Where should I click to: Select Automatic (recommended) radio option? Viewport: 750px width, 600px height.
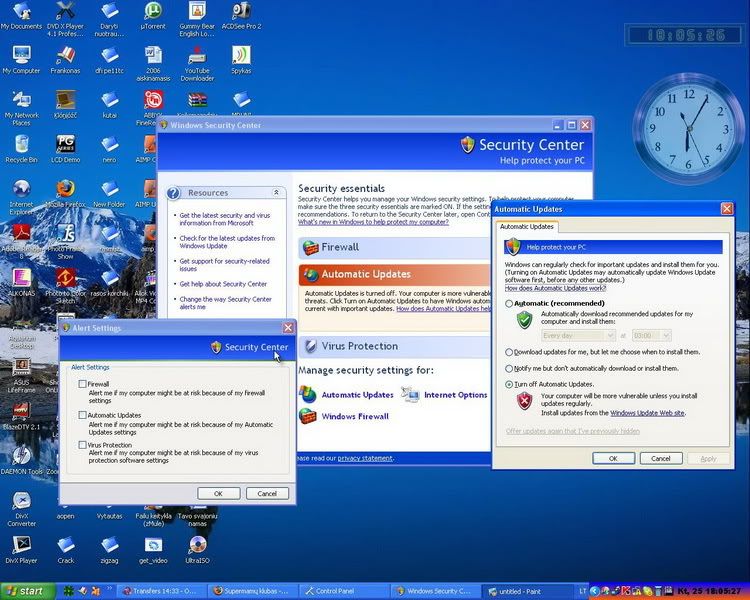[x=509, y=303]
